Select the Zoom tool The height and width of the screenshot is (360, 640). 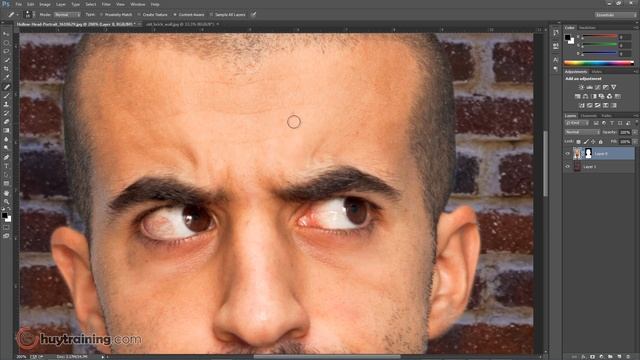click(7, 202)
